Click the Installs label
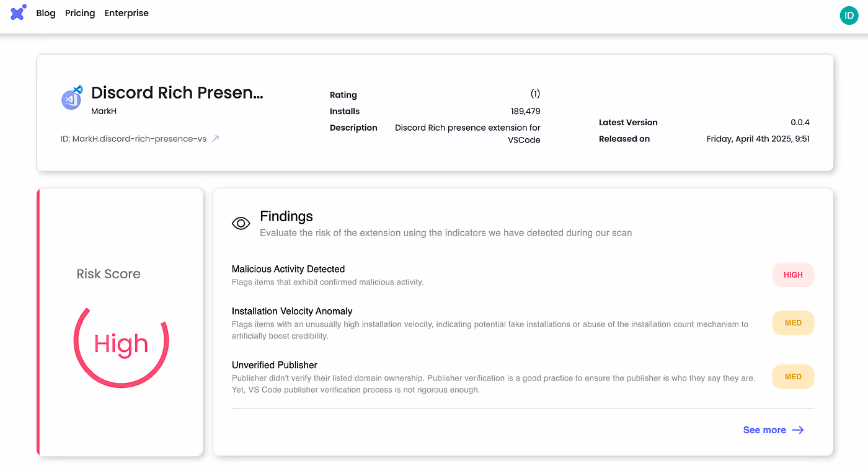This screenshot has width=868, height=466. click(345, 112)
